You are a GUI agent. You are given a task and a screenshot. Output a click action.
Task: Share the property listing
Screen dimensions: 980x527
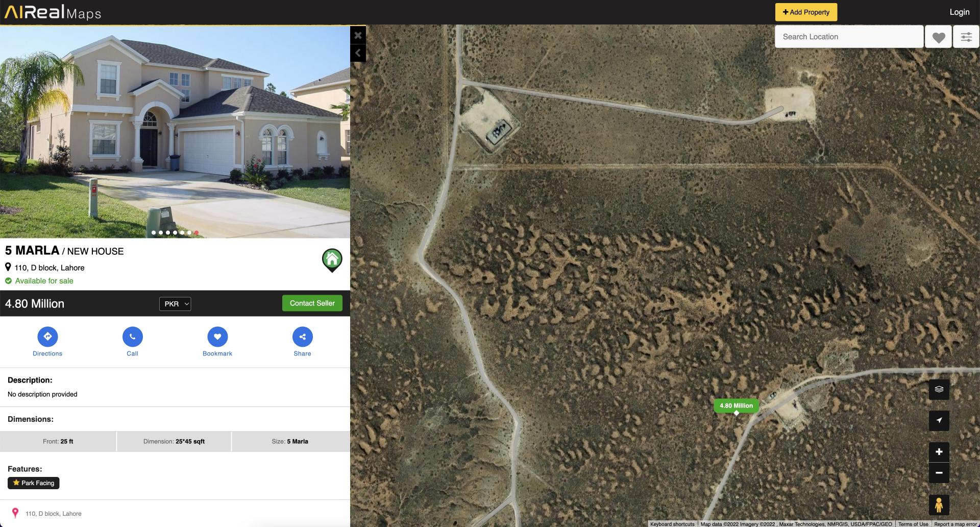click(302, 337)
